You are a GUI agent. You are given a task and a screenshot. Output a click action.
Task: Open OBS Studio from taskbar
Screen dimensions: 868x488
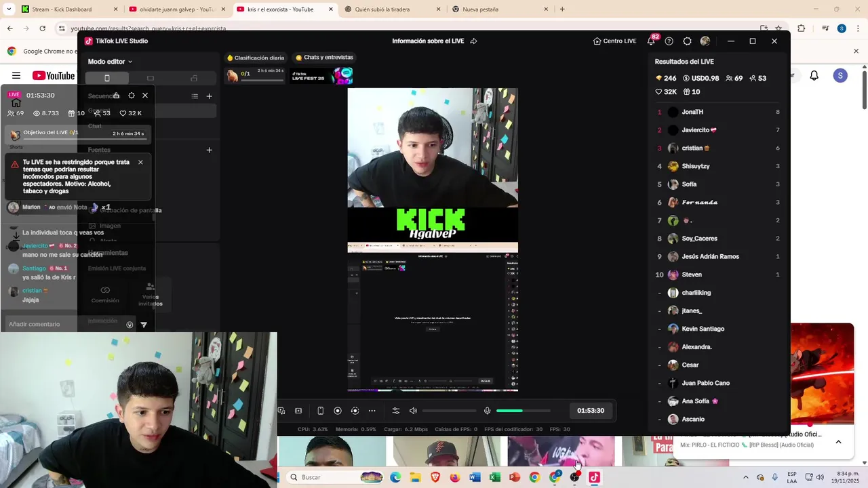[x=575, y=477]
